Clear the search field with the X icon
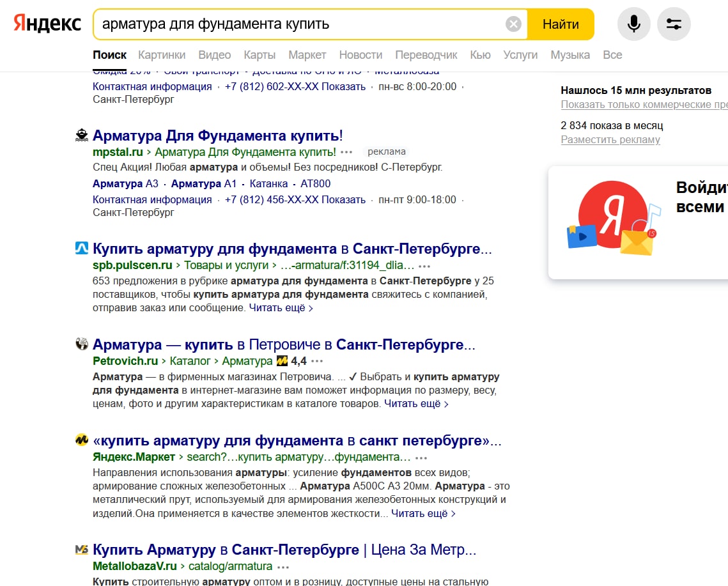728x586 pixels. pos(513,24)
